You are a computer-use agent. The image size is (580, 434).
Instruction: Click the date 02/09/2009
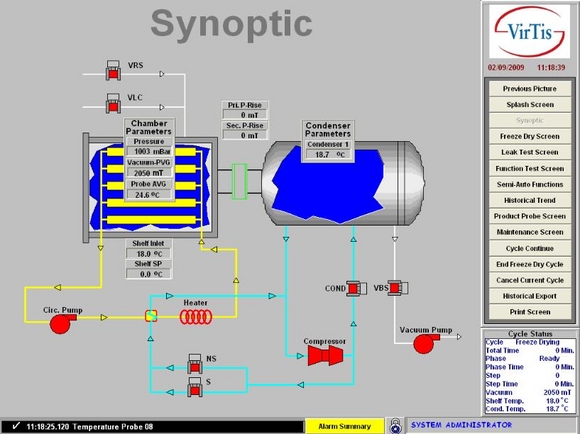tap(506, 68)
